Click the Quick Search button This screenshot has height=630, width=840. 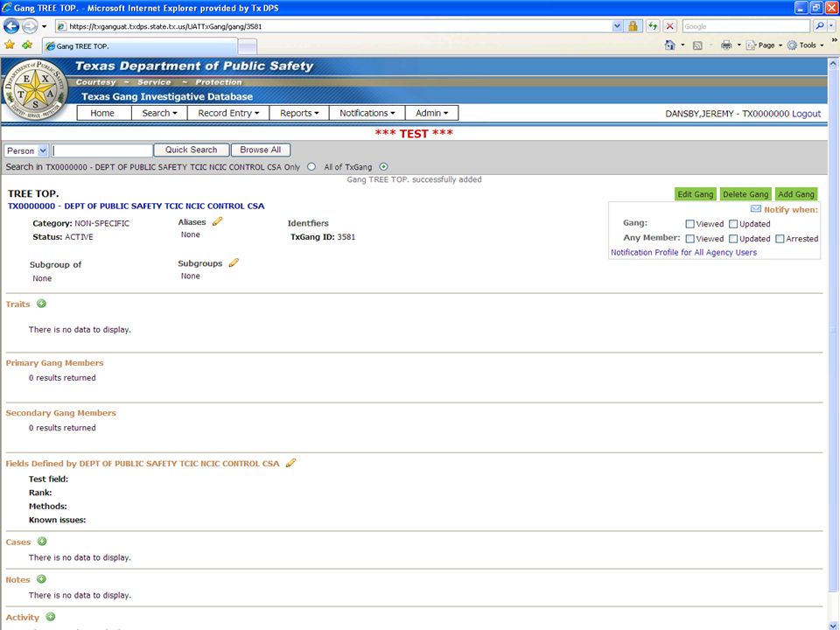[x=192, y=150]
